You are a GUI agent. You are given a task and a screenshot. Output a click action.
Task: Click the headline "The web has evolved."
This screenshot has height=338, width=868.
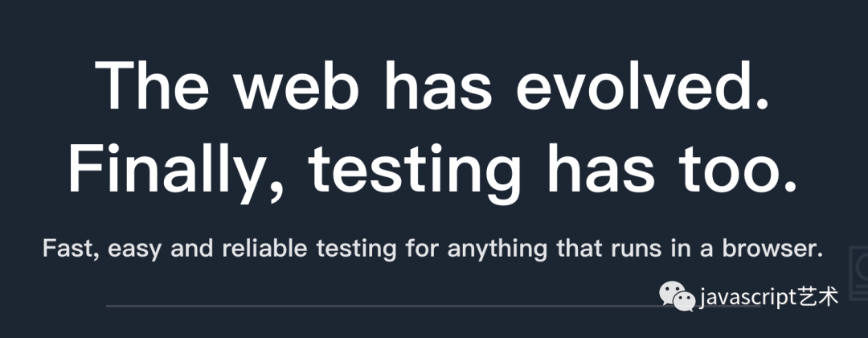(x=433, y=86)
